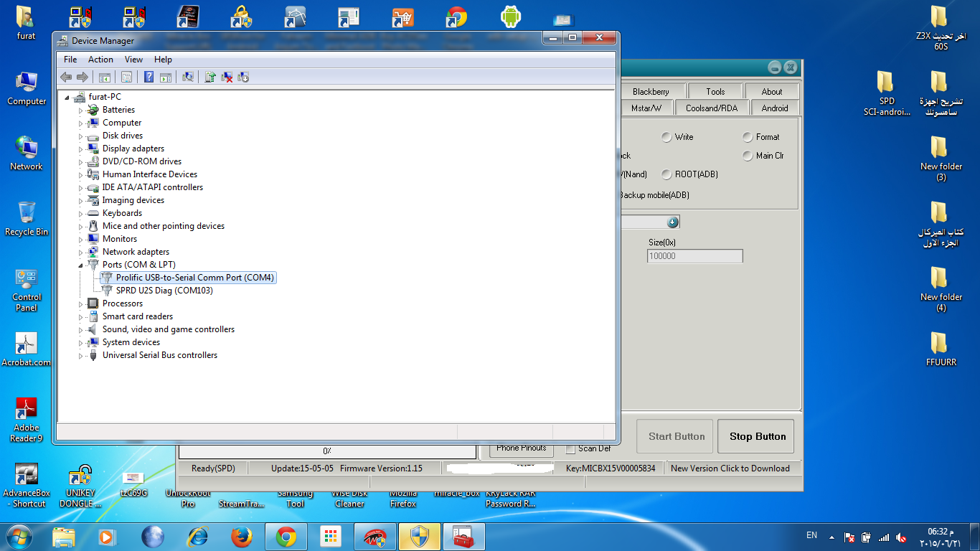Click the Uninstall device icon with red X
The width and height of the screenshot is (980, 551).
pos(227,77)
